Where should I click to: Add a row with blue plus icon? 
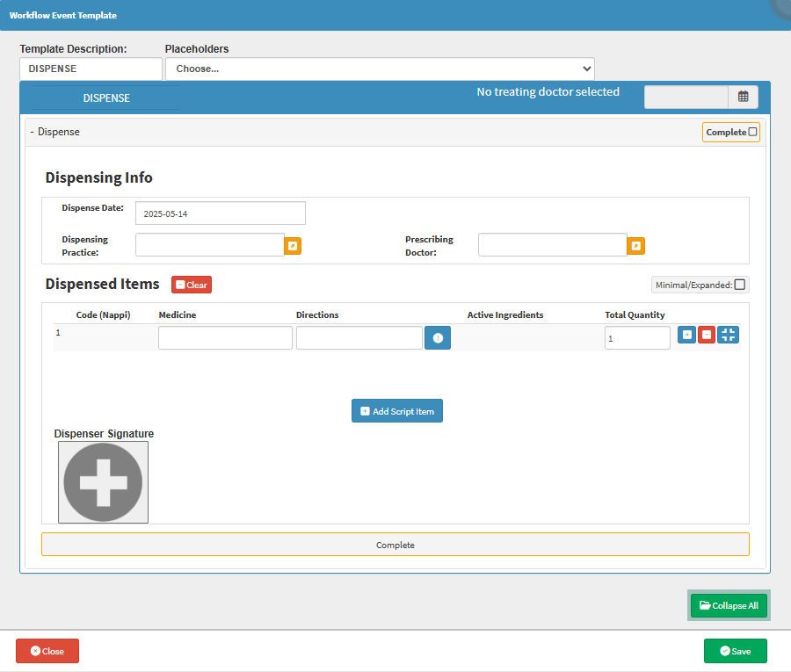686,335
